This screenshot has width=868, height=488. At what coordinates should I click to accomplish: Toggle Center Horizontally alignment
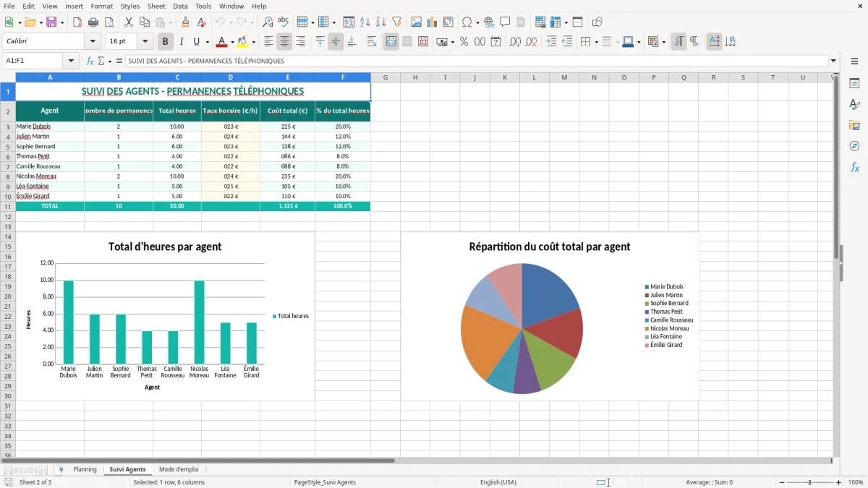coord(284,42)
